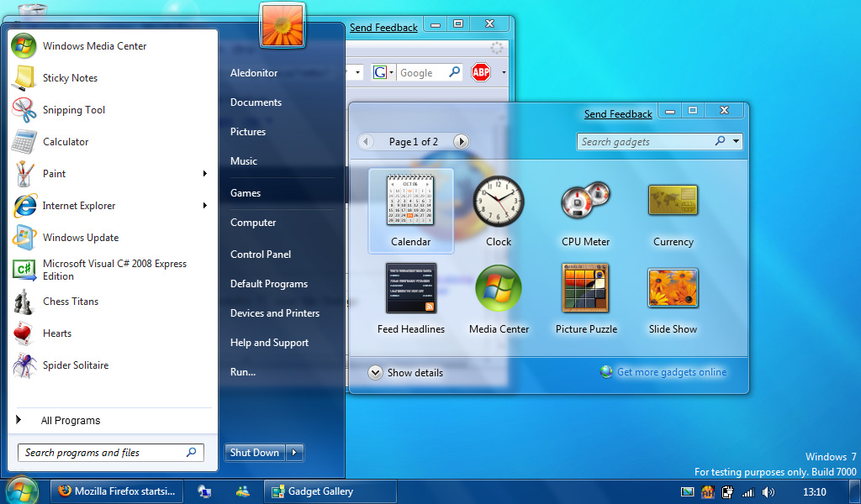Open the Snipping Tool
The height and width of the screenshot is (504, 861).
point(114,110)
